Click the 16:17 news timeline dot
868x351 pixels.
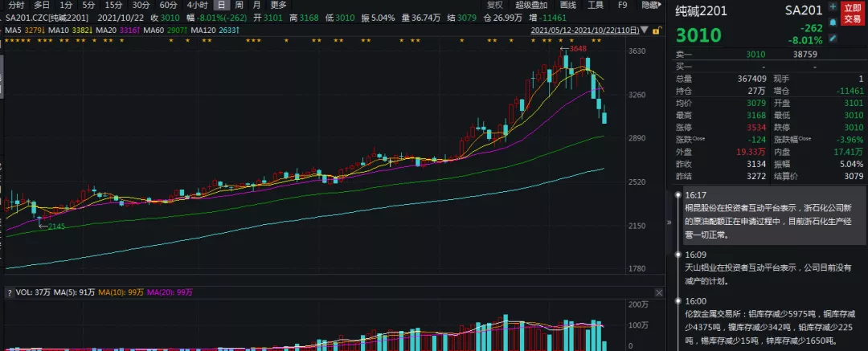point(677,195)
